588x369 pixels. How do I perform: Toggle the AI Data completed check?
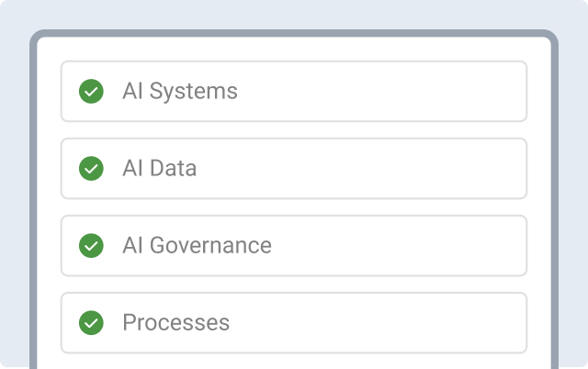[91, 168]
